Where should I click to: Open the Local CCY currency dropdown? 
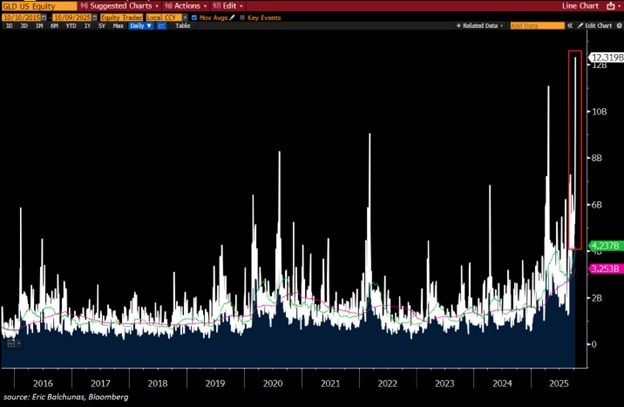[x=164, y=17]
